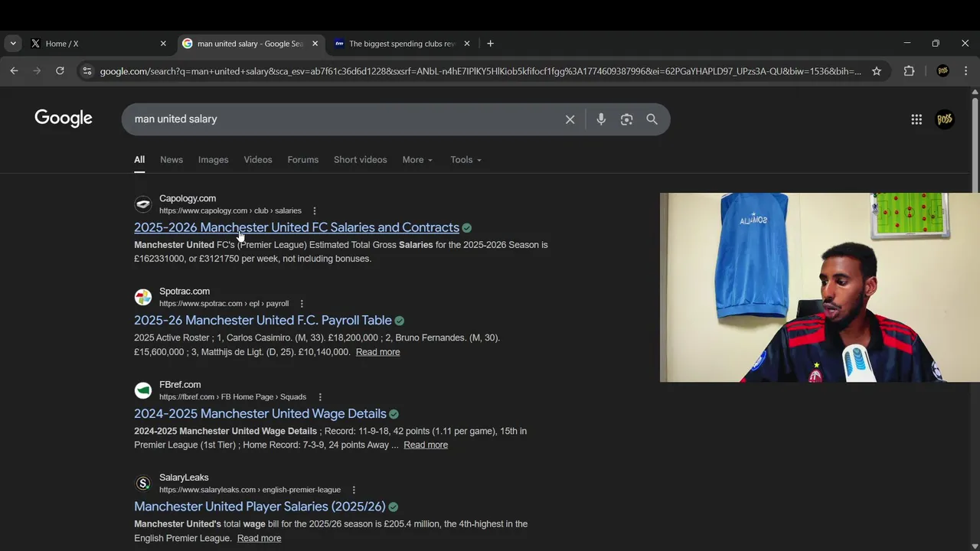Bookmark this page with the star icon

877,71
